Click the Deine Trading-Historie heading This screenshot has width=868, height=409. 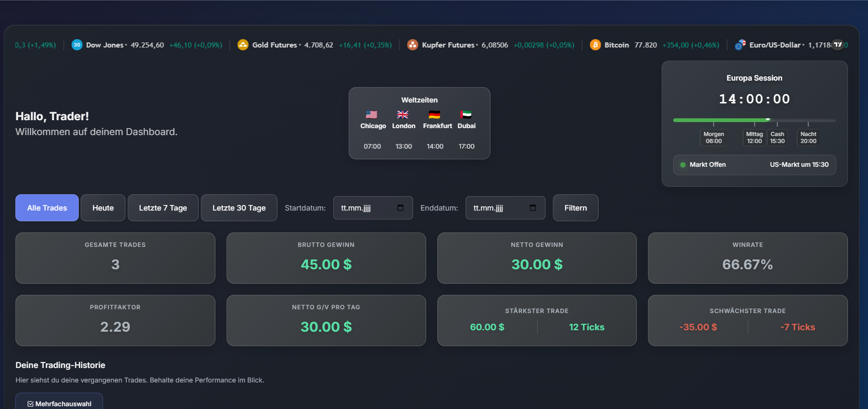(x=60, y=365)
